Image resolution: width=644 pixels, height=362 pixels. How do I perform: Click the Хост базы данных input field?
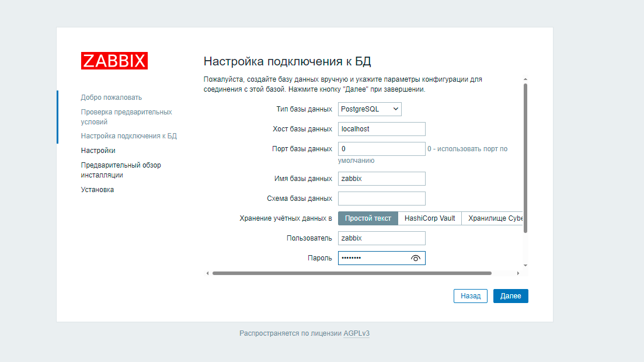pyautogui.click(x=381, y=129)
